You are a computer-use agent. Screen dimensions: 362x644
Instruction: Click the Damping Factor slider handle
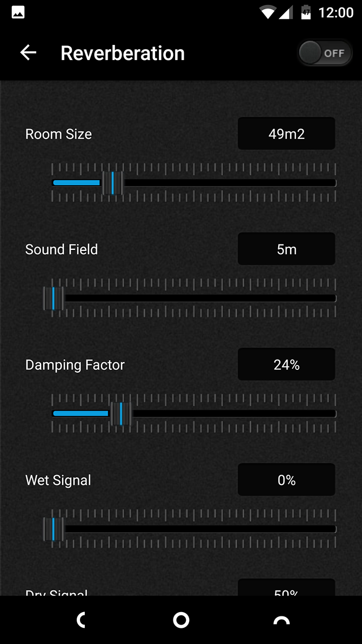point(121,414)
